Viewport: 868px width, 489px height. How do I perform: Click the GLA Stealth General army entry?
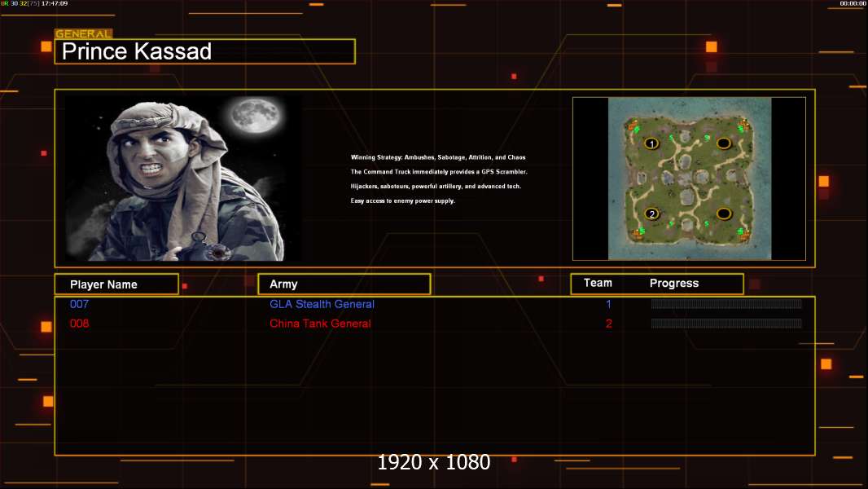click(x=322, y=304)
